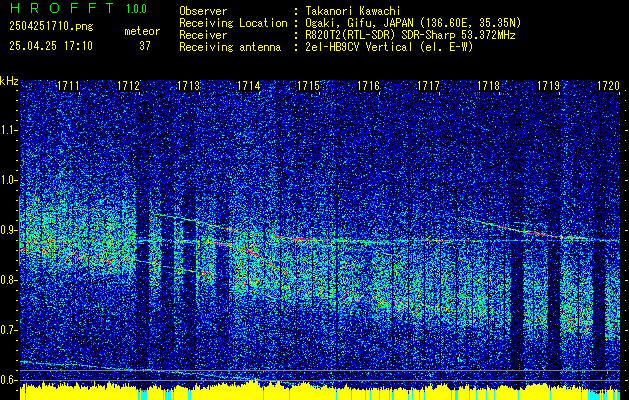Click the 0.9 kHz axis label

pyautogui.click(x=8, y=230)
